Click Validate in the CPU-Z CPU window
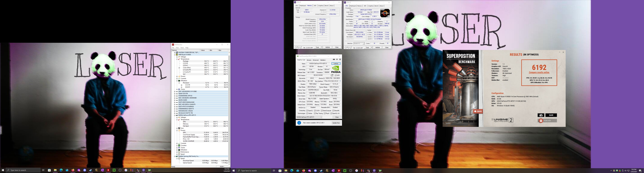Viewport: 644px width, 173px height. 378,47
